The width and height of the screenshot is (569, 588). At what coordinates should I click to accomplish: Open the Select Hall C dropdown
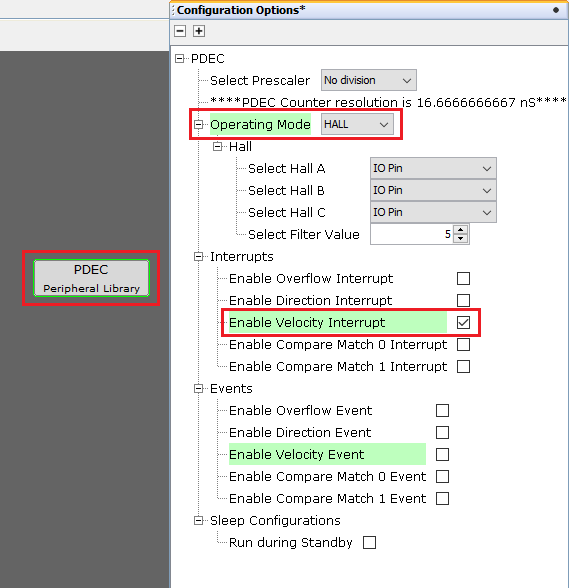click(433, 212)
